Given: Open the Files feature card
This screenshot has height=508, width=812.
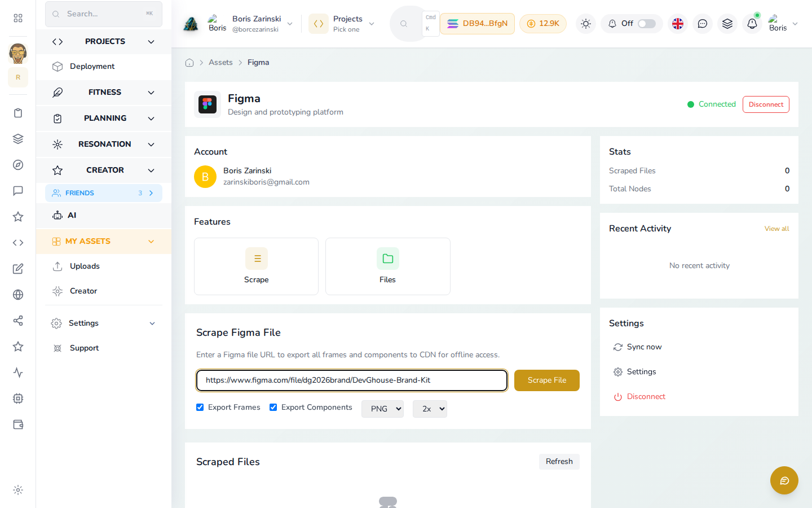Looking at the screenshot, I should tap(388, 266).
